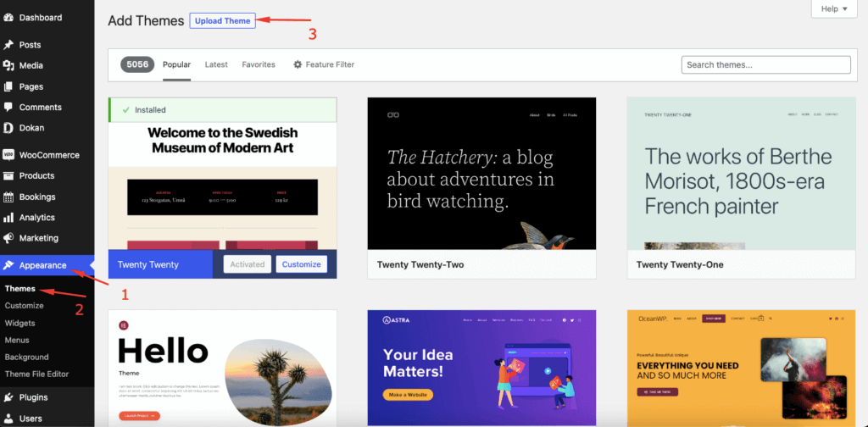Open the Help dropdown

[834, 8]
